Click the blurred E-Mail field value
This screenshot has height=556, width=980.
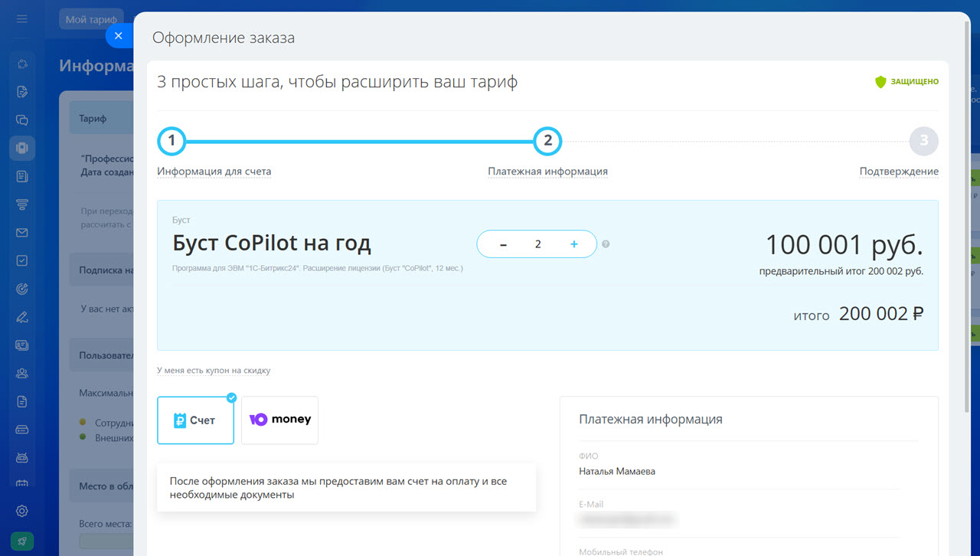(628, 519)
